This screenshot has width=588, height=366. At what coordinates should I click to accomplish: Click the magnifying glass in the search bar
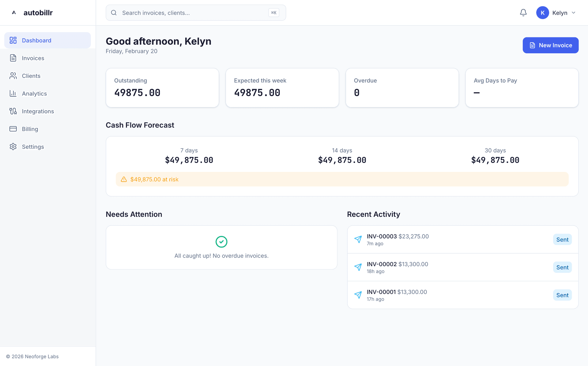tap(114, 13)
